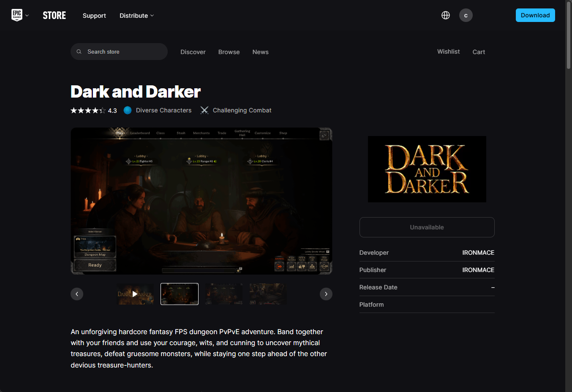Expand the chevron beside the Epic logo
The image size is (572, 392).
coord(27,16)
